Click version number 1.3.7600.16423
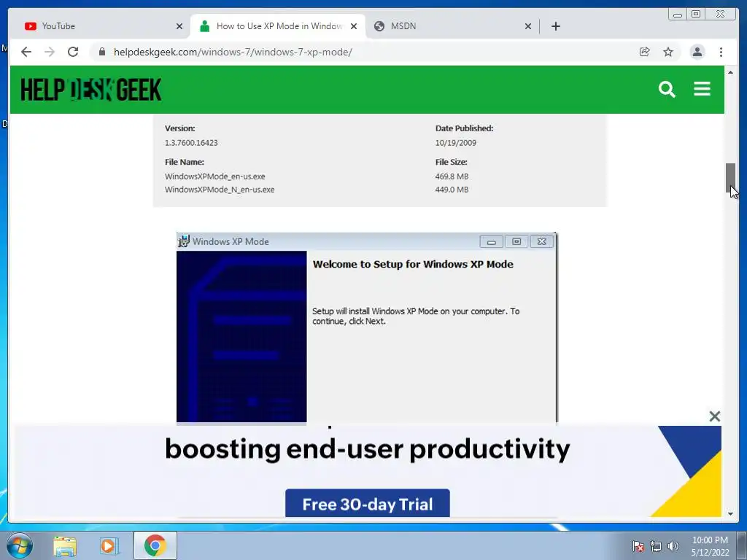 point(191,143)
